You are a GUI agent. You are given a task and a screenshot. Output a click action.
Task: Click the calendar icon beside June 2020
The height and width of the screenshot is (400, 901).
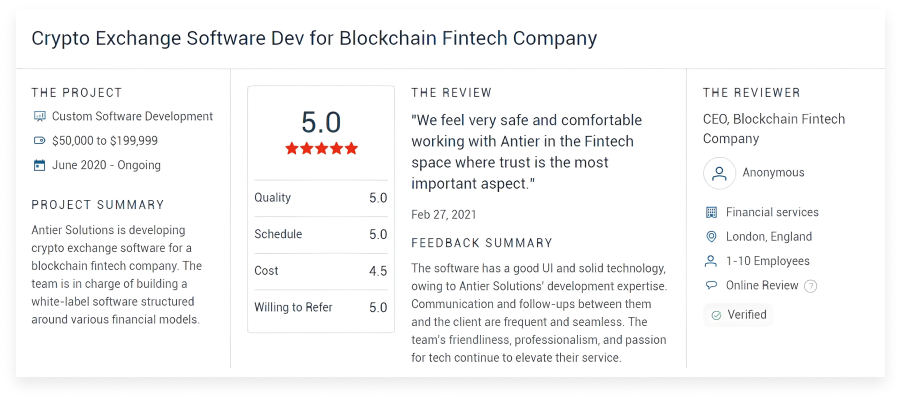pos(39,165)
